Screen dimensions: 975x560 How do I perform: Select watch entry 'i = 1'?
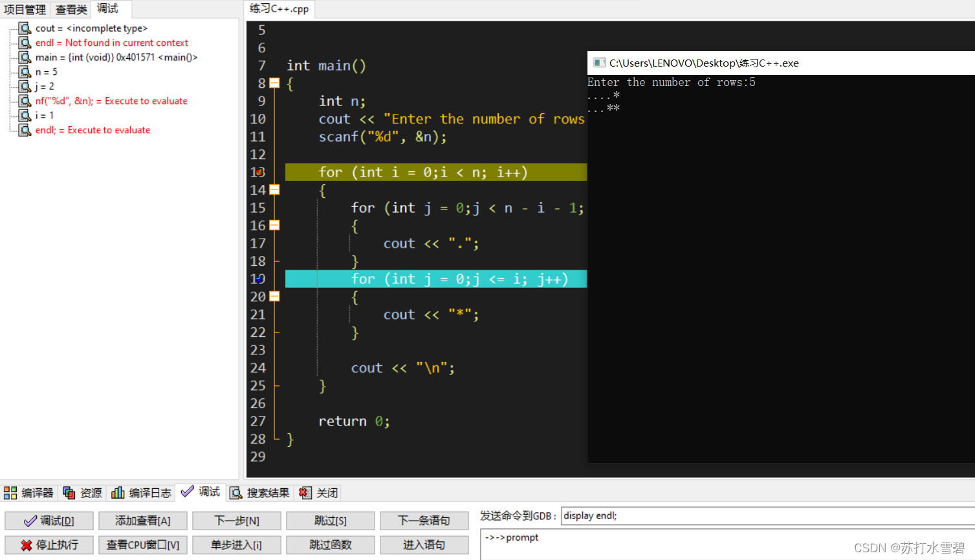(x=45, y=115)
